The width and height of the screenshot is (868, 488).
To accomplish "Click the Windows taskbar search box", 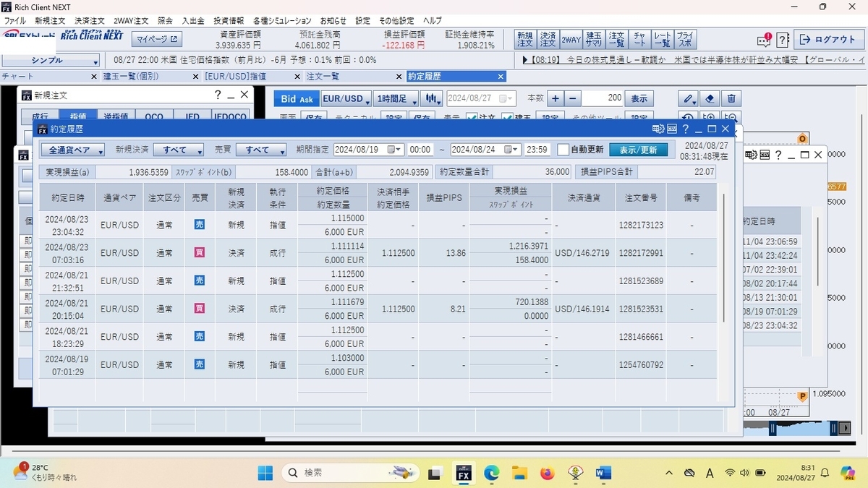I will [352, 473].
